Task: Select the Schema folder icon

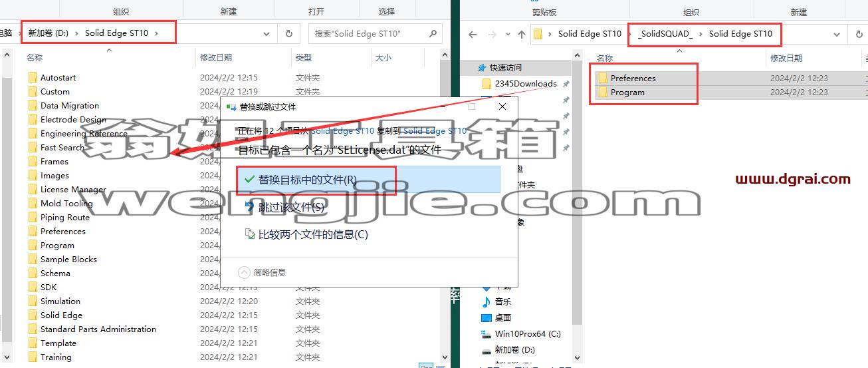Action: click(33, 274)
